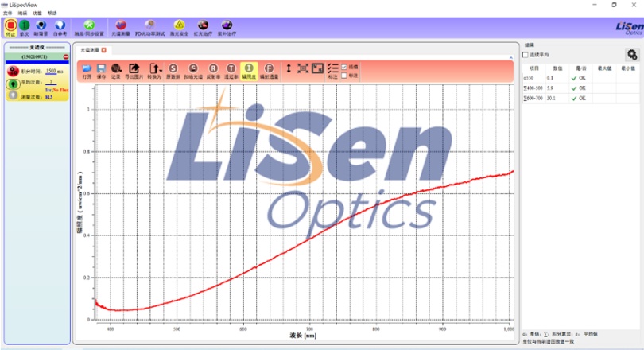This screenshot has height=350, width=644.
Task: Select dark-subtracted spectrum S mode
Action: [x=193, y=71]
